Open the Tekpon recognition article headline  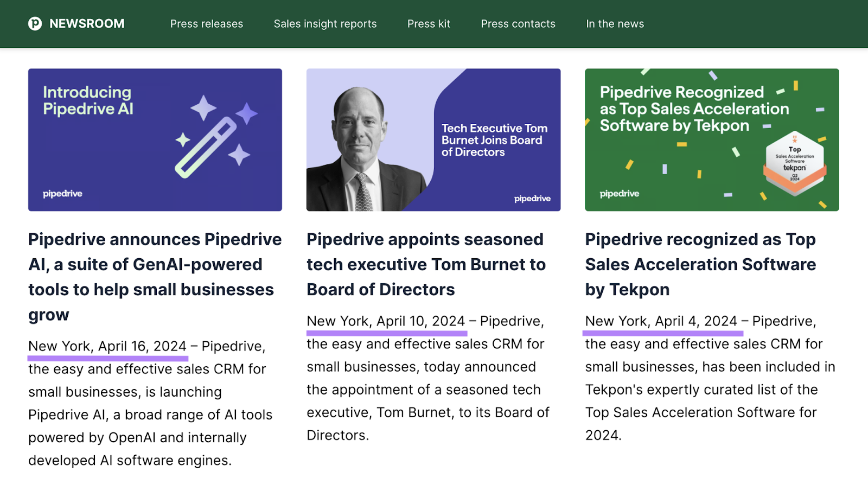click(701, 264)
